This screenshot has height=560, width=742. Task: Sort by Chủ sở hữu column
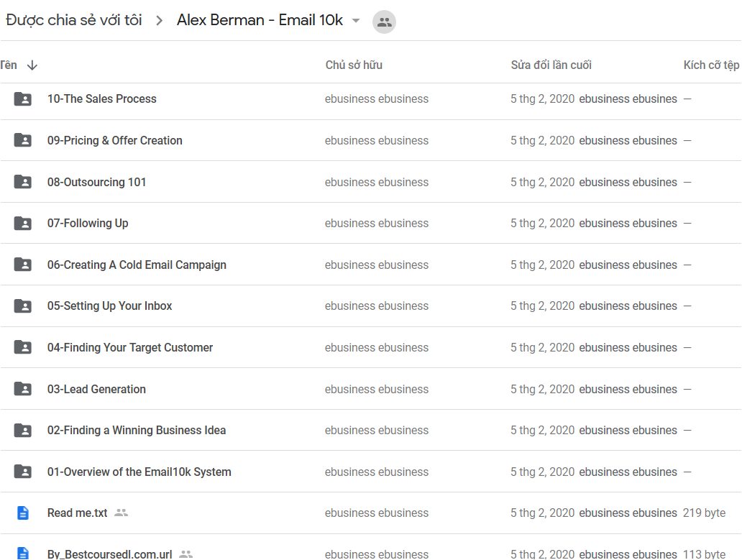click(x=354, y=65)
